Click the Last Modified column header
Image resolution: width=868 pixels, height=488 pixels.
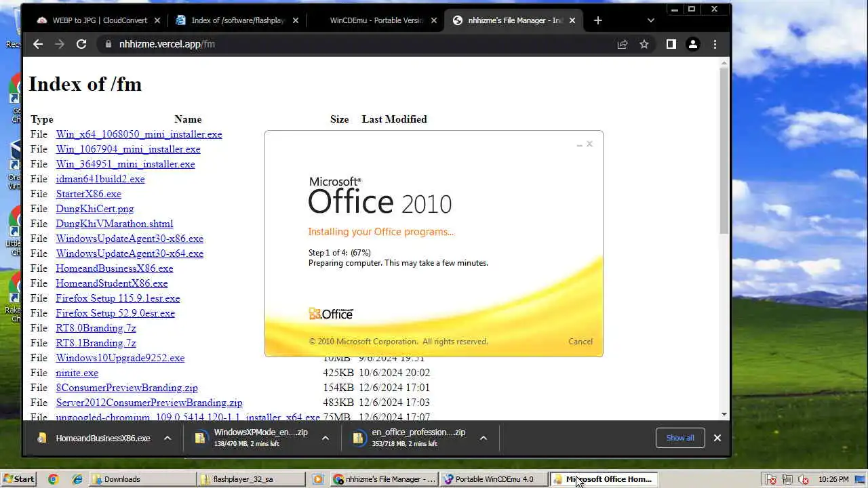(394, 119)
